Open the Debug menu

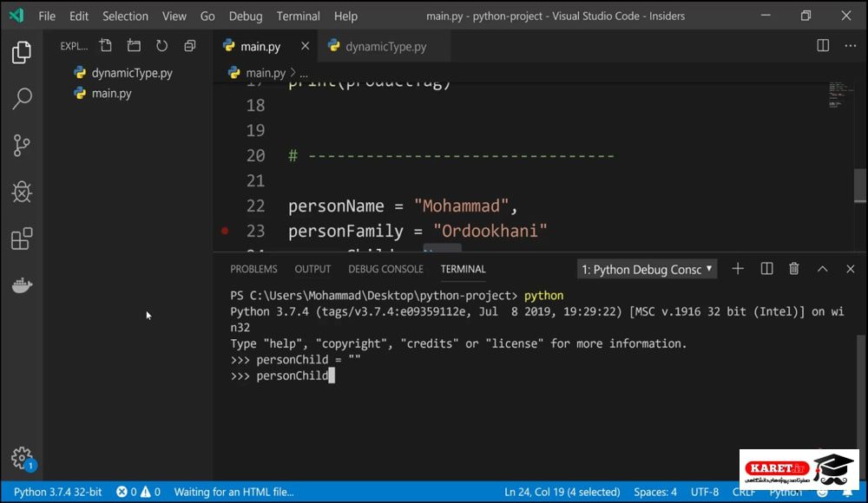click(x=246, y=16)
